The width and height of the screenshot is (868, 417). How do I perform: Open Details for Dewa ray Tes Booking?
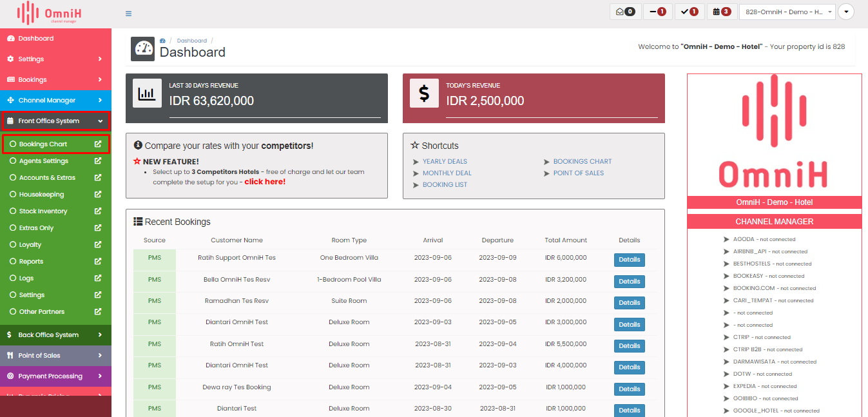pos(629,389)
